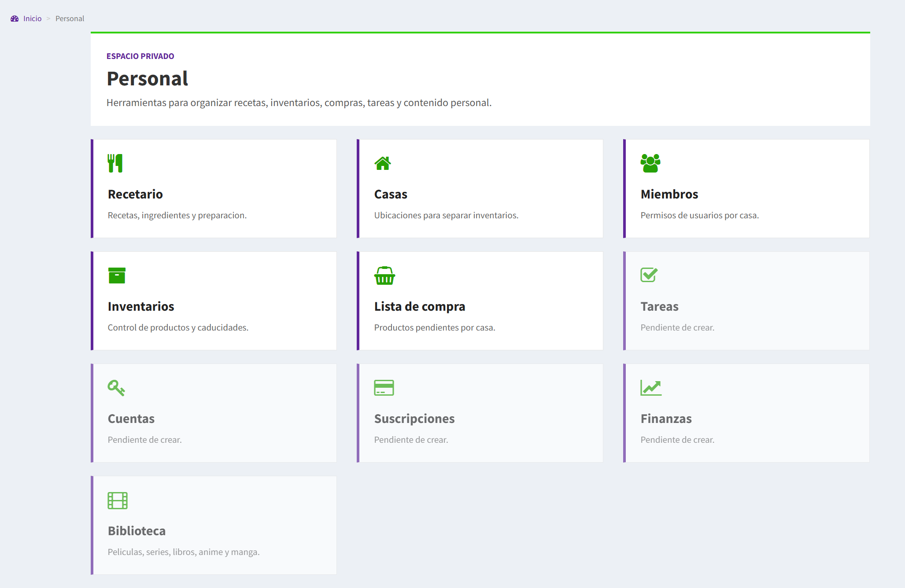Open the Recetario card title
This screenshot has width=905, height=588.
[x=135, y=194]
